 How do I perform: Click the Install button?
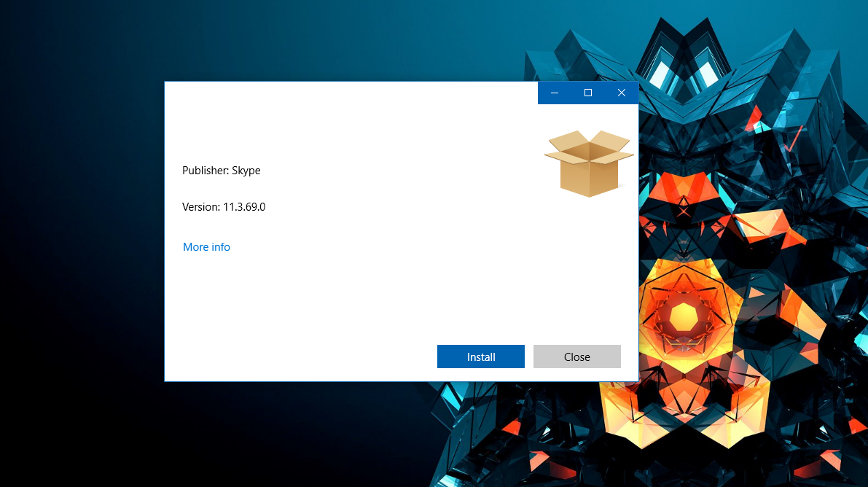coord(480,357)
